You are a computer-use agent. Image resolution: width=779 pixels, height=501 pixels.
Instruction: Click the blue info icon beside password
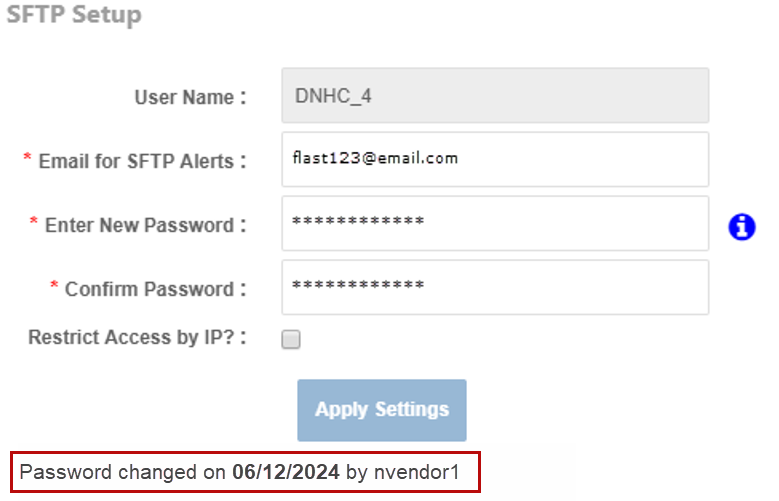pyautogui.click(x=741, y=227)
